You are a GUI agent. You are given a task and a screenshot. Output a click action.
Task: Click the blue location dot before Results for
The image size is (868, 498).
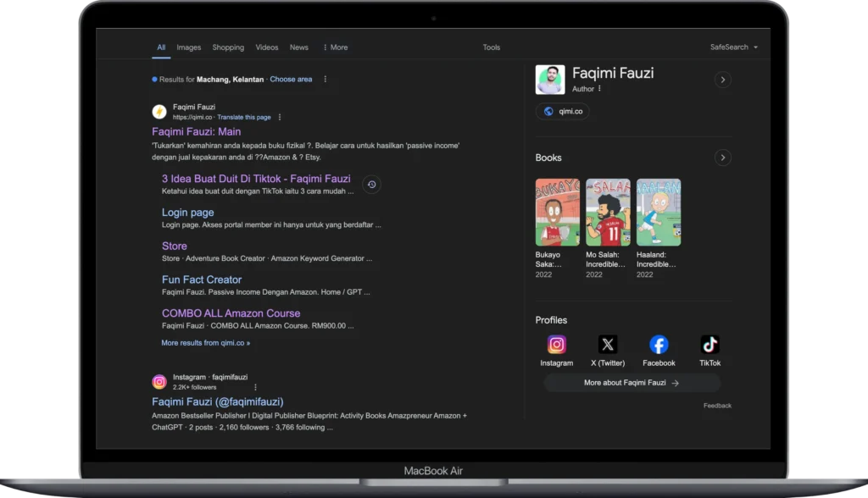154,79
